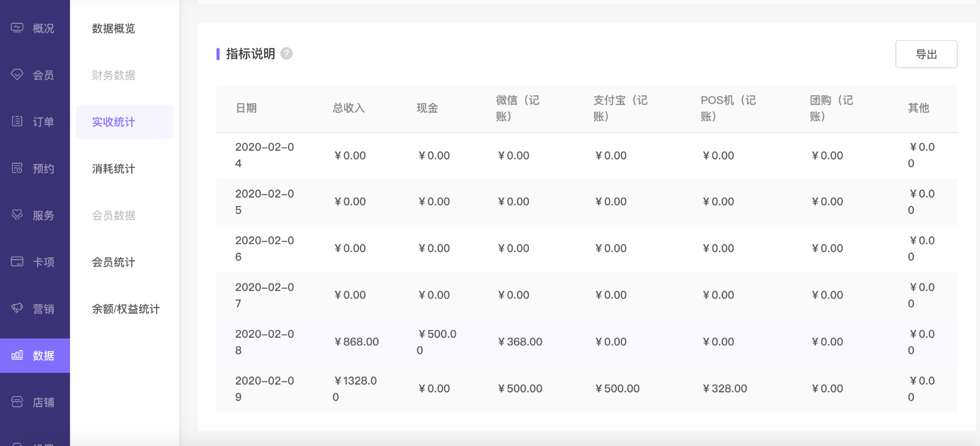Click the ¥1328.00 total income cell
980x446 pixels.
click(x=355, y=389)
